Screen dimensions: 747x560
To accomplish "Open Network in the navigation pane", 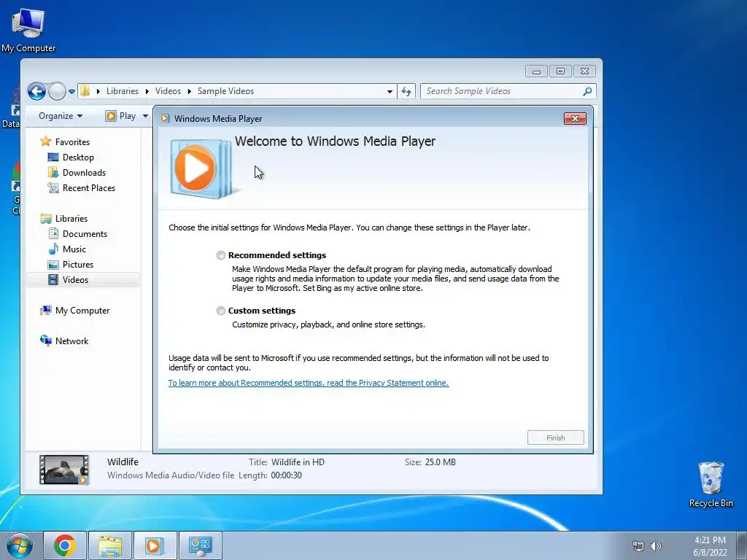I will point(71,341).
